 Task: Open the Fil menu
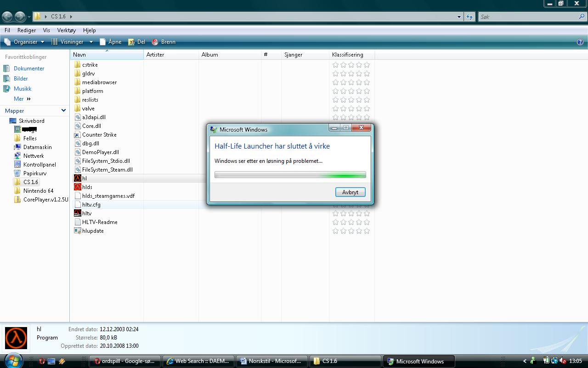[7, 30]
